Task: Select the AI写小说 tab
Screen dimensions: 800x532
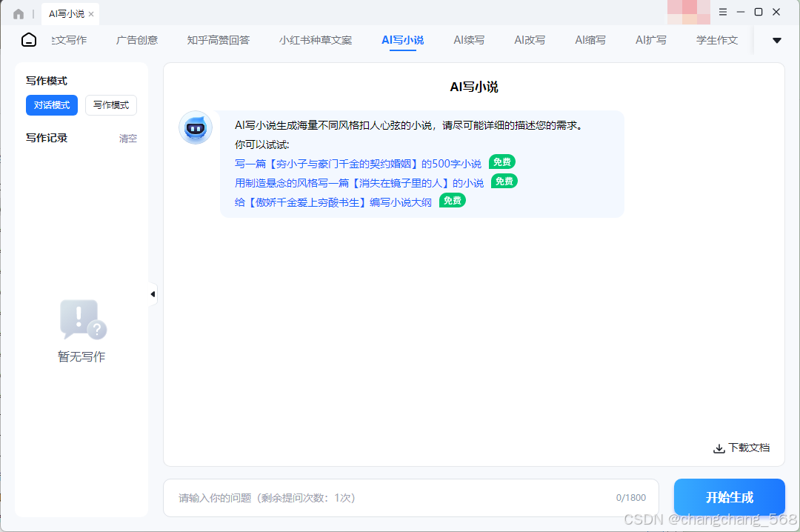Action: point(402,40)
